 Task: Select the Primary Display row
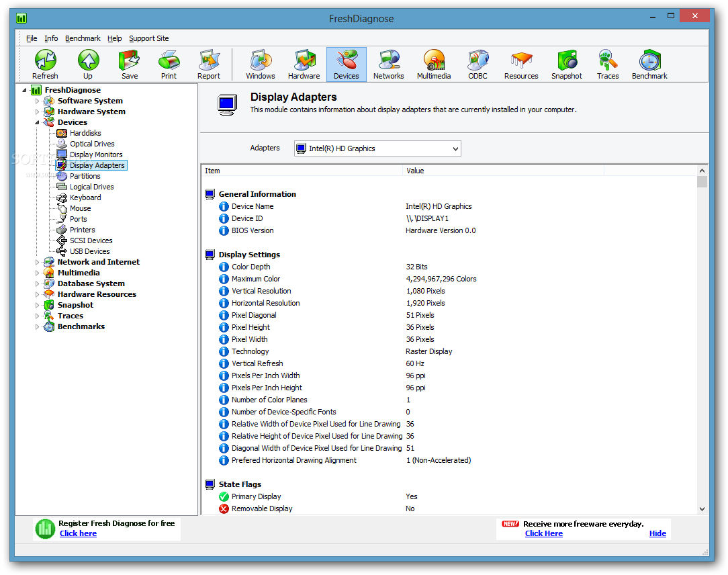[449, 496]
